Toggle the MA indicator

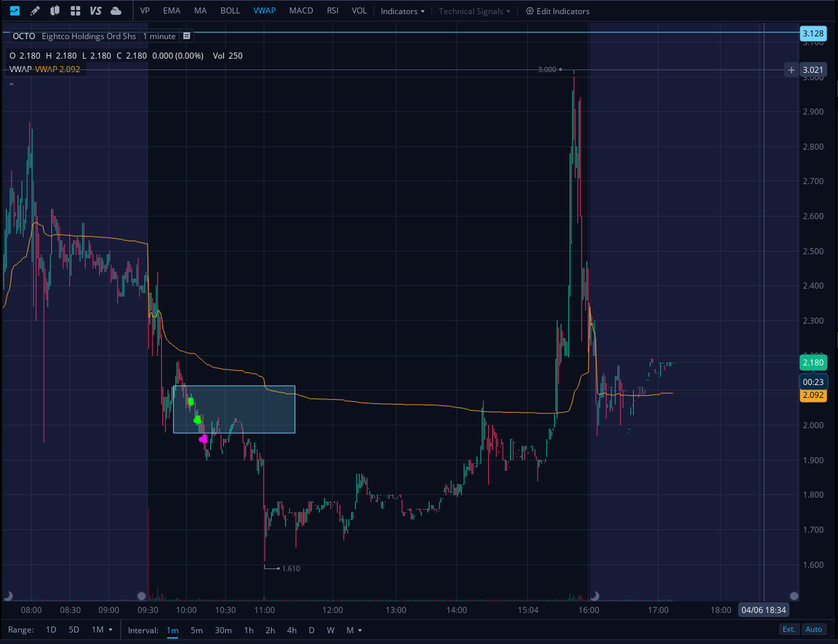coord(200,11)
